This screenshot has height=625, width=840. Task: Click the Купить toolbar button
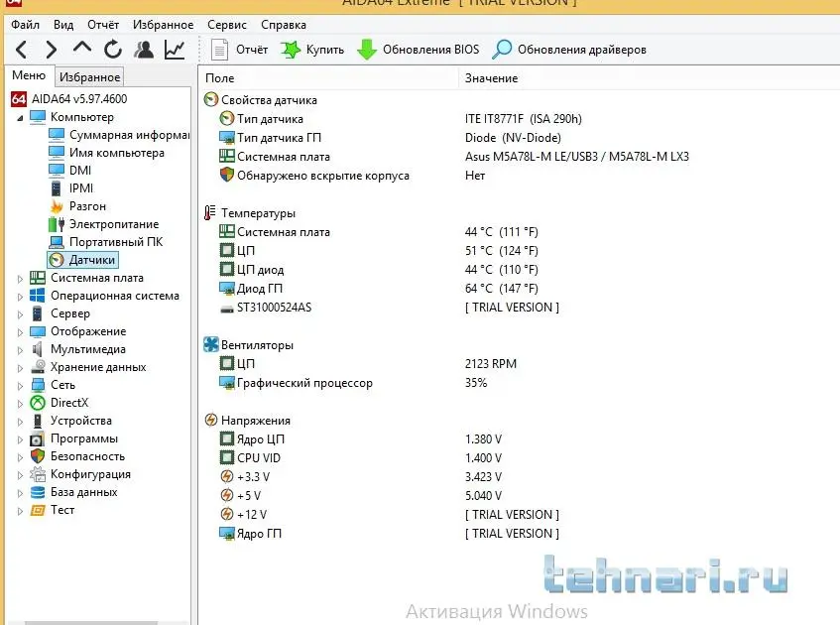(x=312, y=50)
